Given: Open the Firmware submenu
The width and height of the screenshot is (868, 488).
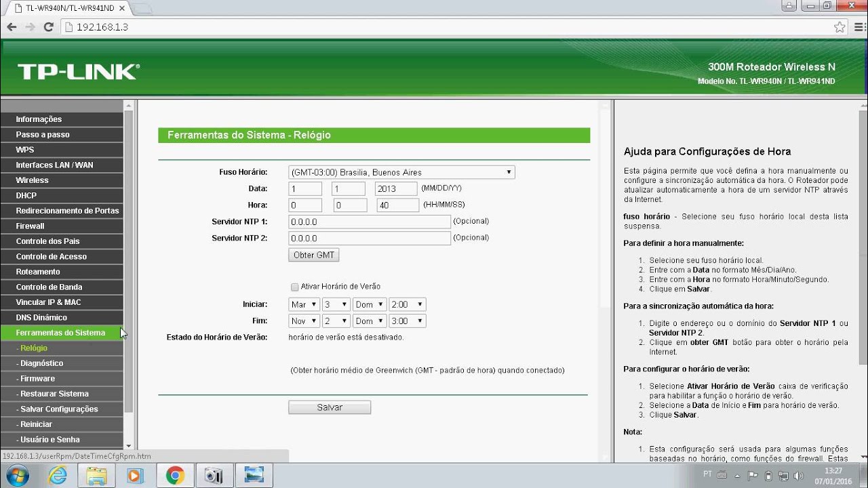Looking at the screenshot, I should click(x=62, y=378).
